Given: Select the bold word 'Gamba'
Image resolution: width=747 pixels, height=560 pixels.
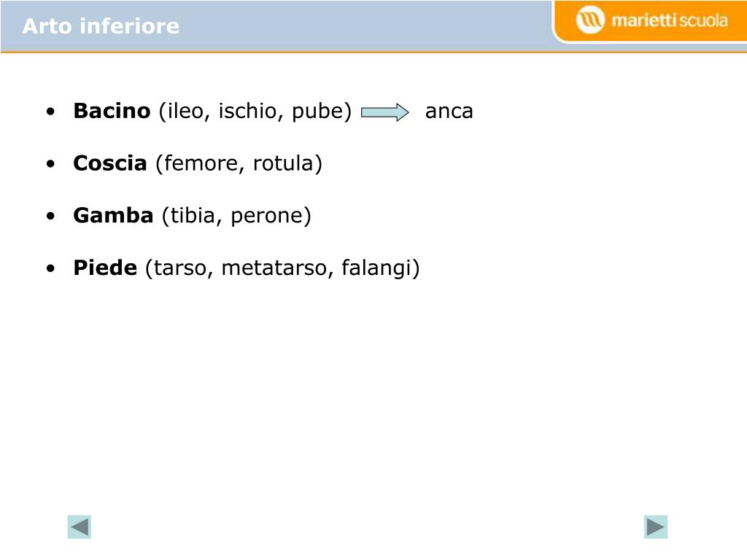Looking at the screenshot, I should tap(113, 215).
